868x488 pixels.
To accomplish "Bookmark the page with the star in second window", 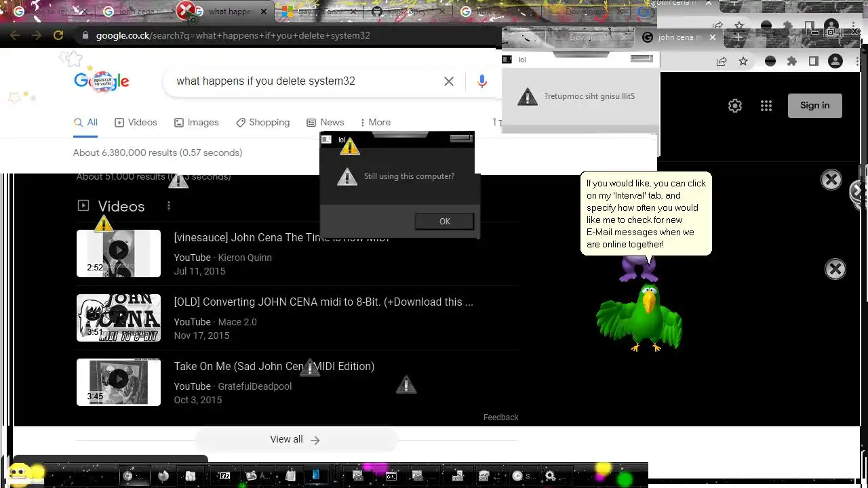I will tap(743, 61).
